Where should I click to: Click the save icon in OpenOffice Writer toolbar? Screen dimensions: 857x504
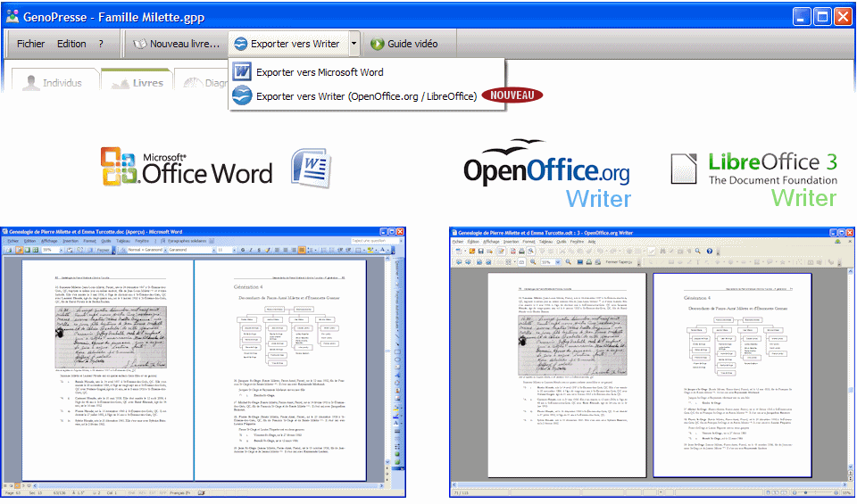pyautogui.click(x=480, y=252)
